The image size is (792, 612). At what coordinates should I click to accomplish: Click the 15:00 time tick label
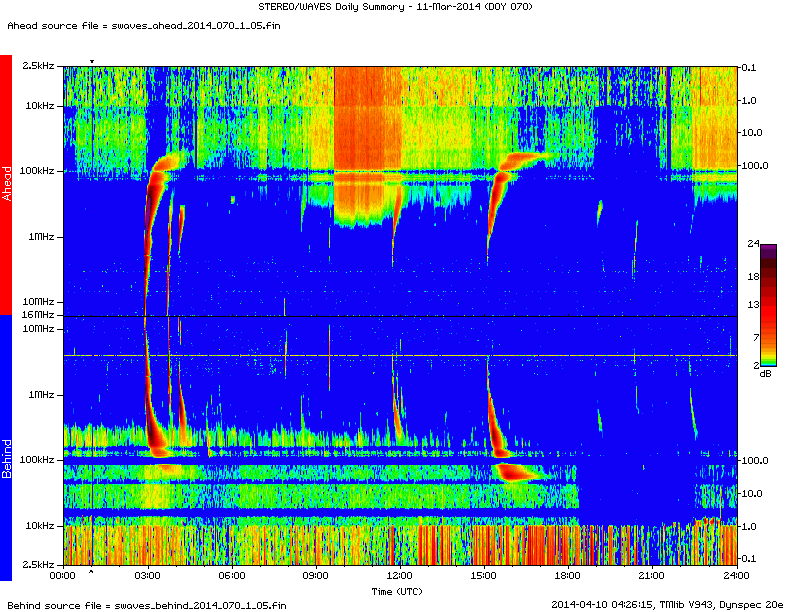(484, 576)
